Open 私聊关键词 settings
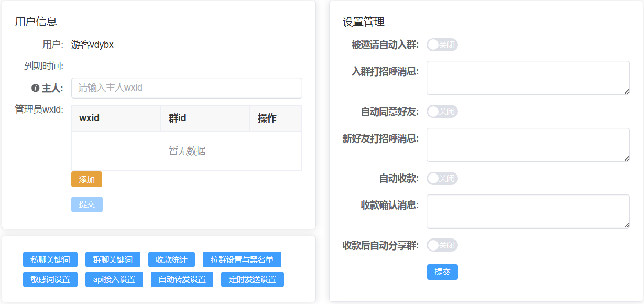Image resolution: width=644 pixels, height=304 pixels. tap(50, 259)
